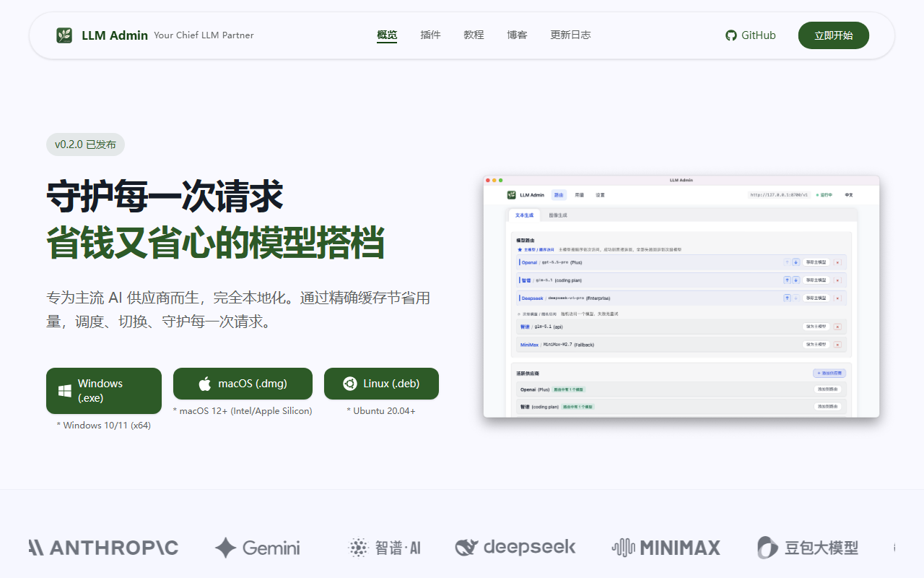The image size is (924, 578).
Task: Click 设为主模型 on the MiniMax row
Action: (816, 345)
